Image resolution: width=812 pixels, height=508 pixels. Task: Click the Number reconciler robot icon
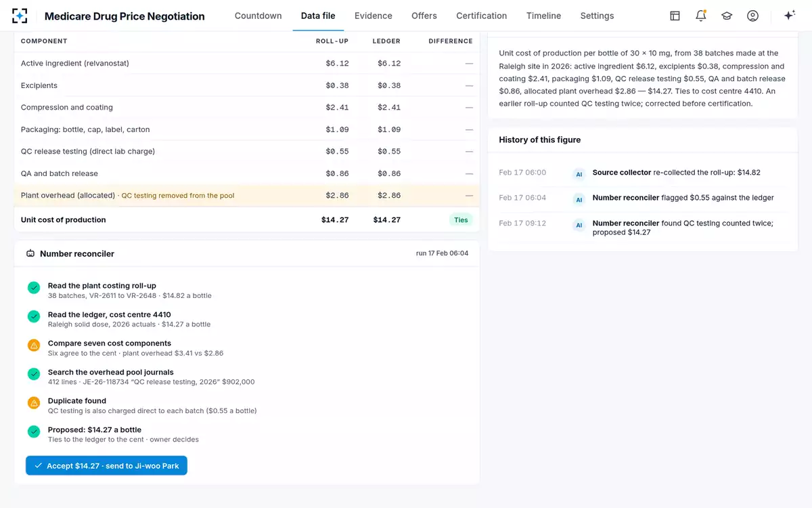[x=30, y=254]
